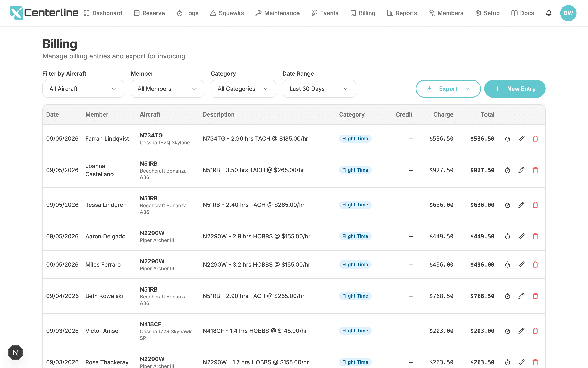
Task: Click the "$768.50" charge value for Beth Kowalski
Action: 441,296
